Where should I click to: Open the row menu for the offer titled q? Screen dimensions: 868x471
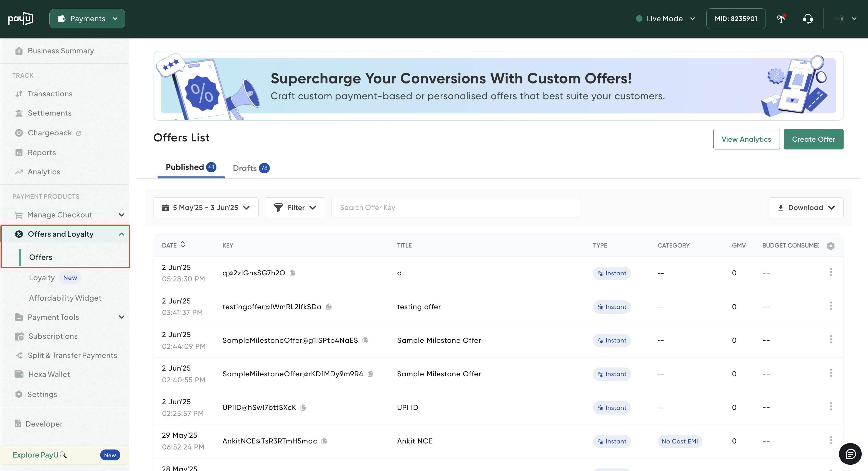coord(831,272)
